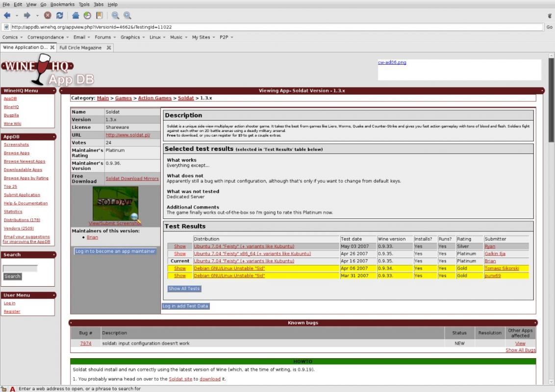Image resolution: width=555 pixels, height=392 pixels.
Task: Expand the Comics bookmarks folder
Action: [12, 37]
